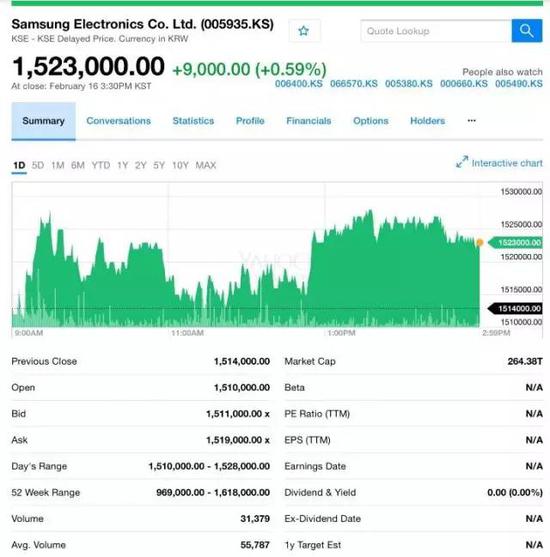Open the Statistics tab
This screenshot has height=557, width=550.
193,121
